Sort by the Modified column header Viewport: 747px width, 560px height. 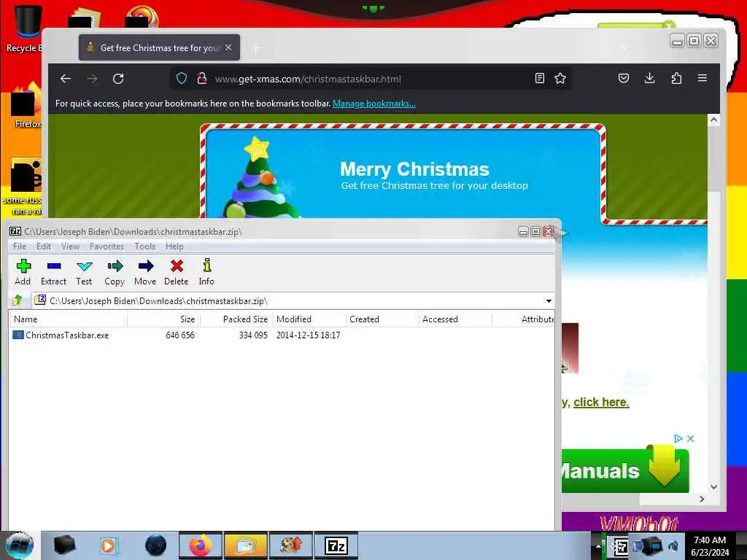(x=309, y=319)
